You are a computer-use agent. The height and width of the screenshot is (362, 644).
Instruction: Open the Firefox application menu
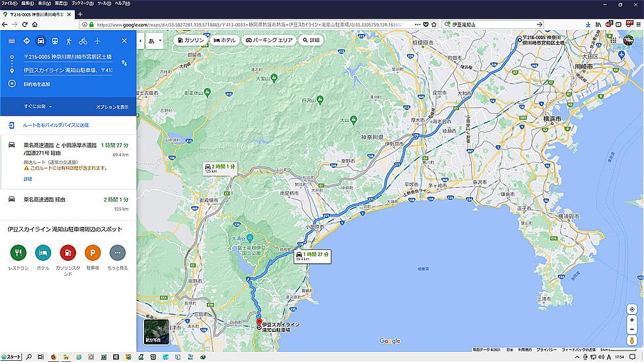(639, 25)
